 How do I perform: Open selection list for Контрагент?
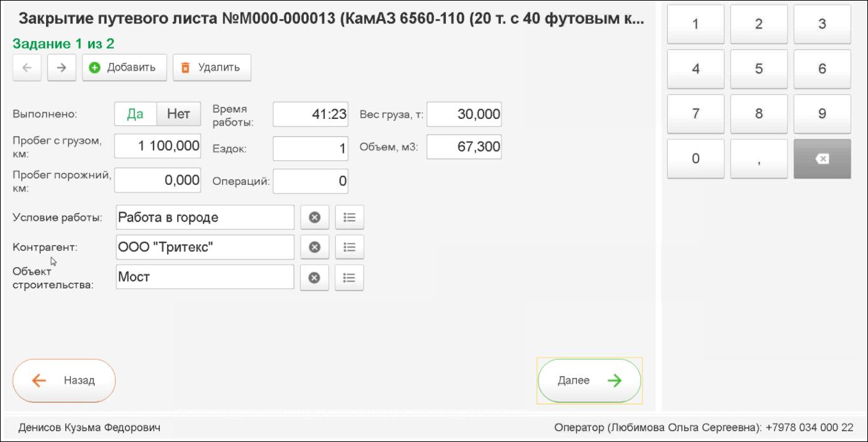[x=349, y=247]
